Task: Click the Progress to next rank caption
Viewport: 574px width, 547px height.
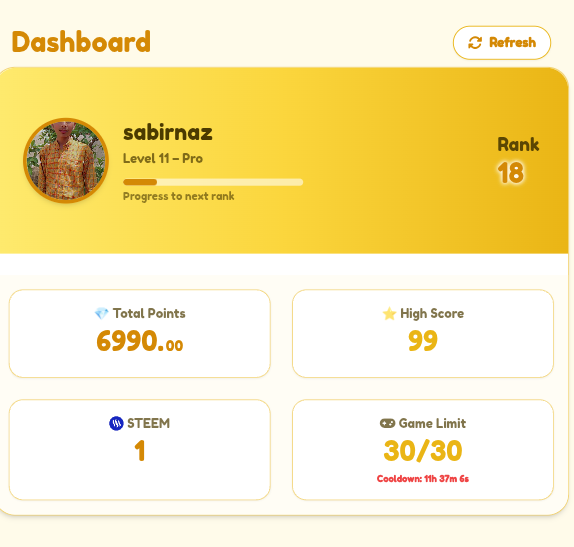Action: [x=179, y=196]
